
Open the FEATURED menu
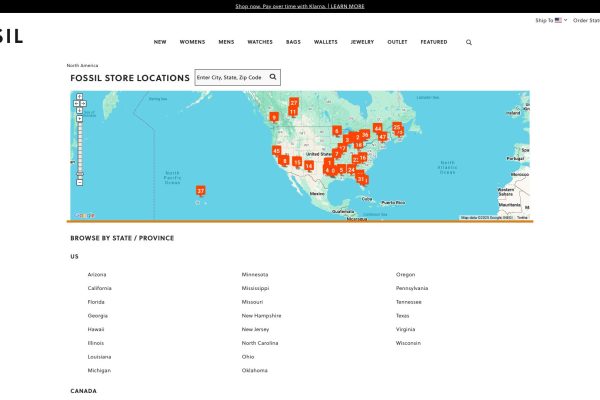pyautogui.click(x=434, y=42)
